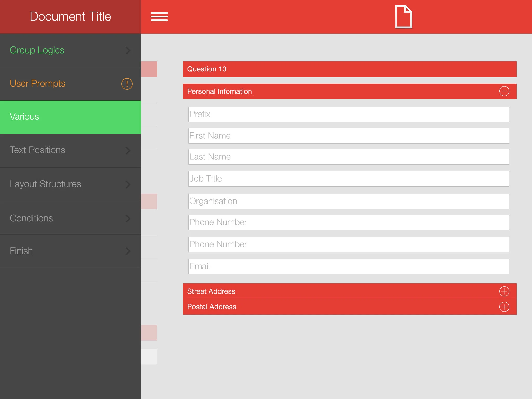Focus the Prefix input field
532x399 pixels.
[349, 114]
